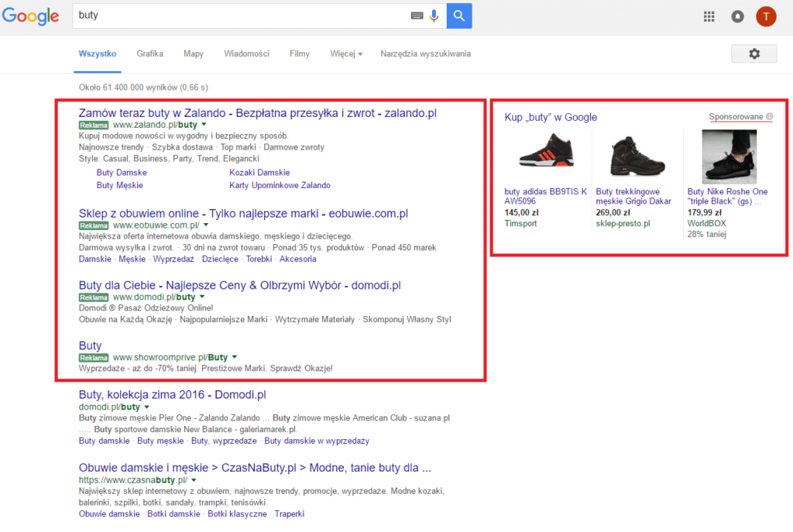Viewport: 793px width, 532px height.
Task: Open the settings gear button
Action: click(754, 53)
